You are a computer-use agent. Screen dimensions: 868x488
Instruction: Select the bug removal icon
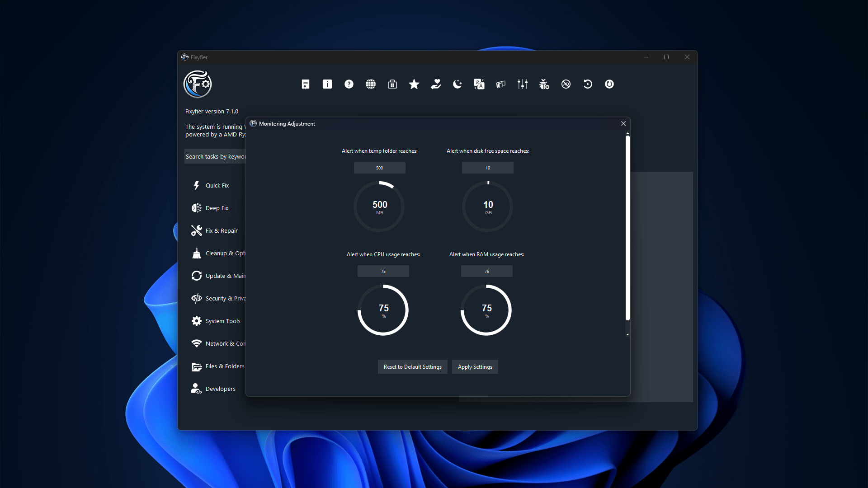click(544, 84)
